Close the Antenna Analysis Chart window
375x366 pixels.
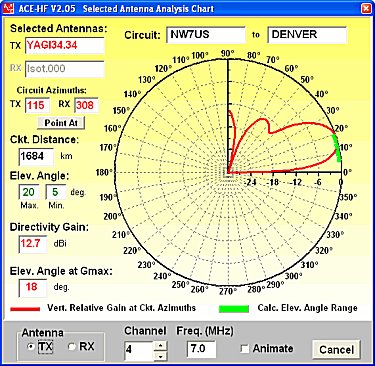pyautogui.click(x=366, y=8)
